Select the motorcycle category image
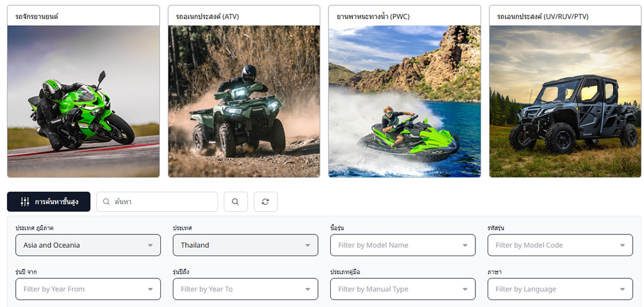The height and width of the screenshot is (307, 644). coord(83,101)
